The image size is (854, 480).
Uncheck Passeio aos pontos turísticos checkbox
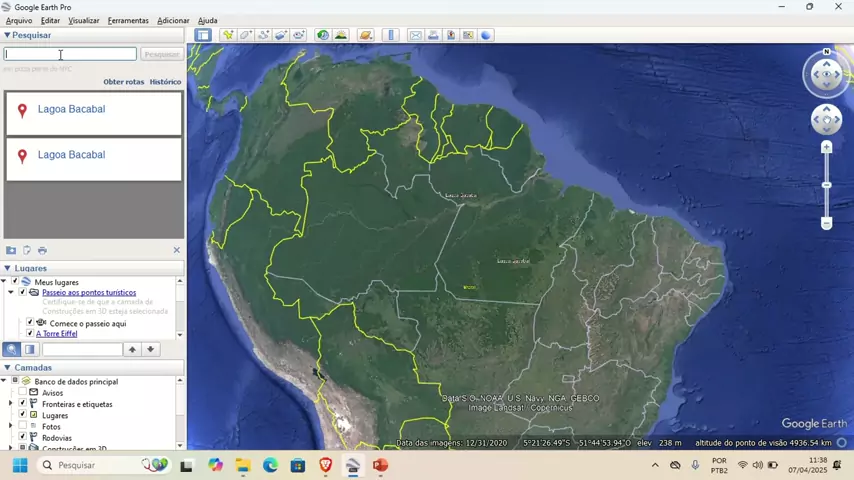pyautogui.click(x=22, y=292)
